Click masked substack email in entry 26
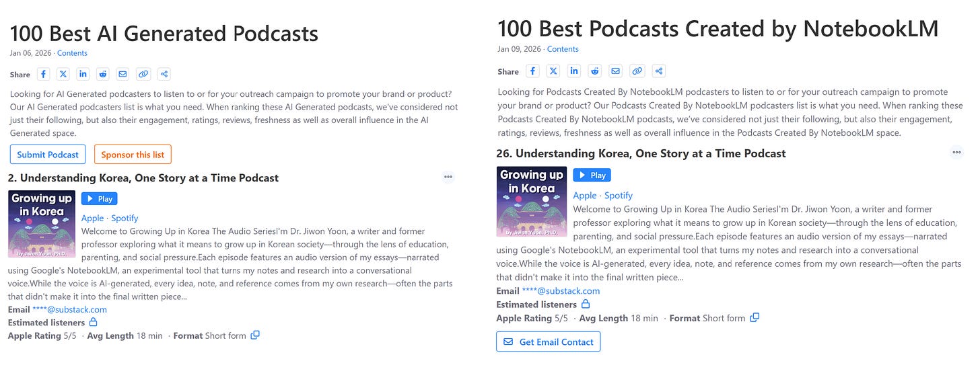The width and height of the screenshot is (980, 365). 561,291
